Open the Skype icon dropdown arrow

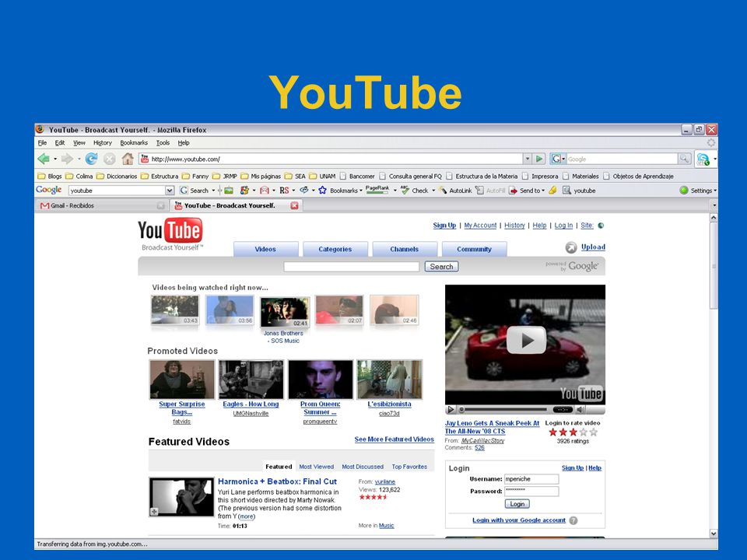(715, 159)
